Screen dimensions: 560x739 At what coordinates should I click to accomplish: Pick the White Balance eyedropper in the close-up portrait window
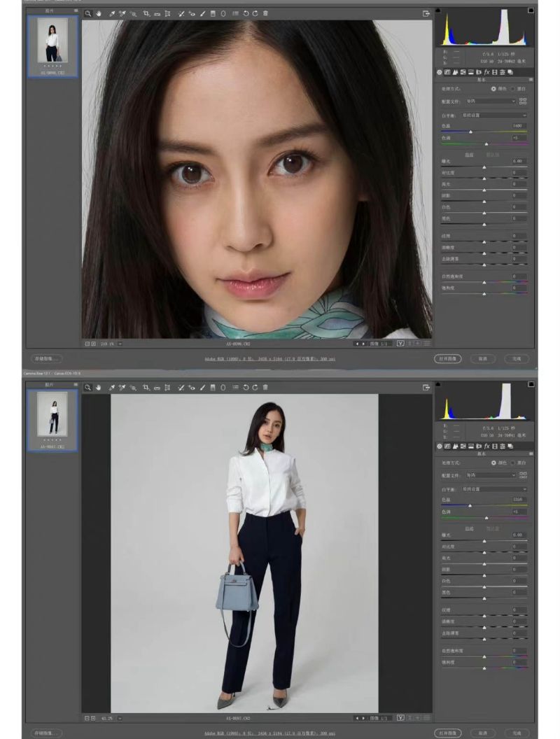pos(111,13)
